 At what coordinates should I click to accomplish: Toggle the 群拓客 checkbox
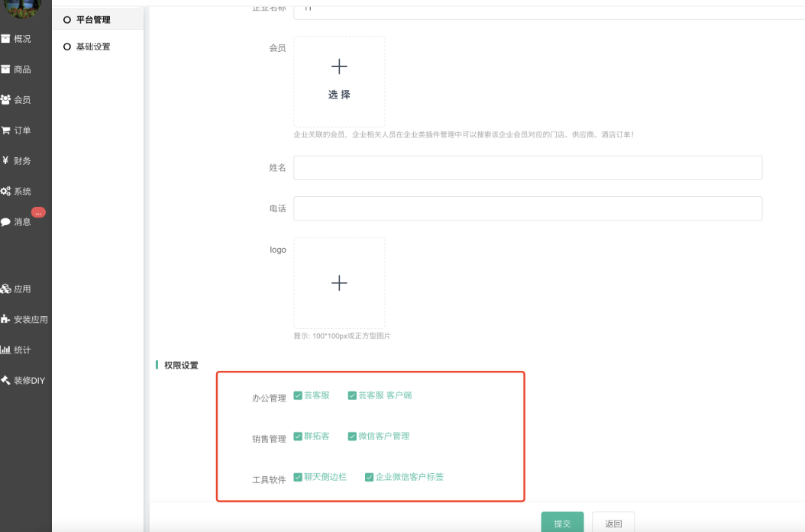pyautogui.click(x=298, y=437)
